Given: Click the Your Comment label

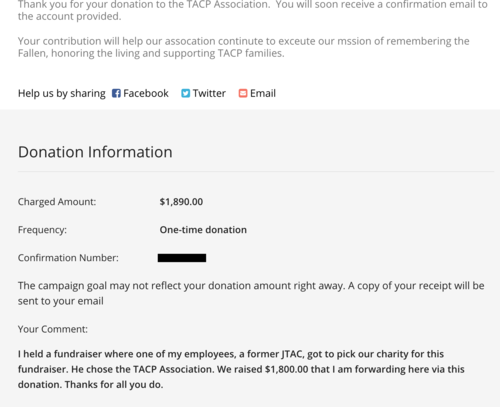Looking at the screenshot, I should (x=53, y=329).
